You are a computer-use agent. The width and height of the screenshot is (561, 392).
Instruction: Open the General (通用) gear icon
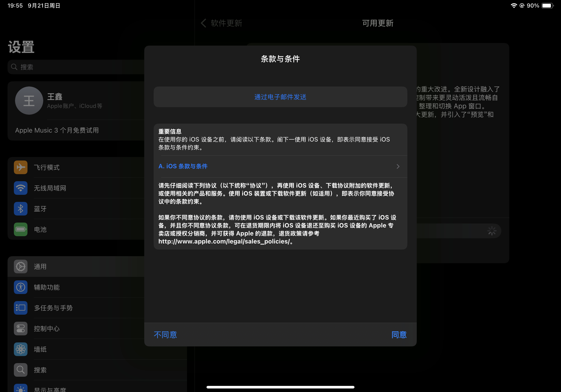(x=20, y=266)
